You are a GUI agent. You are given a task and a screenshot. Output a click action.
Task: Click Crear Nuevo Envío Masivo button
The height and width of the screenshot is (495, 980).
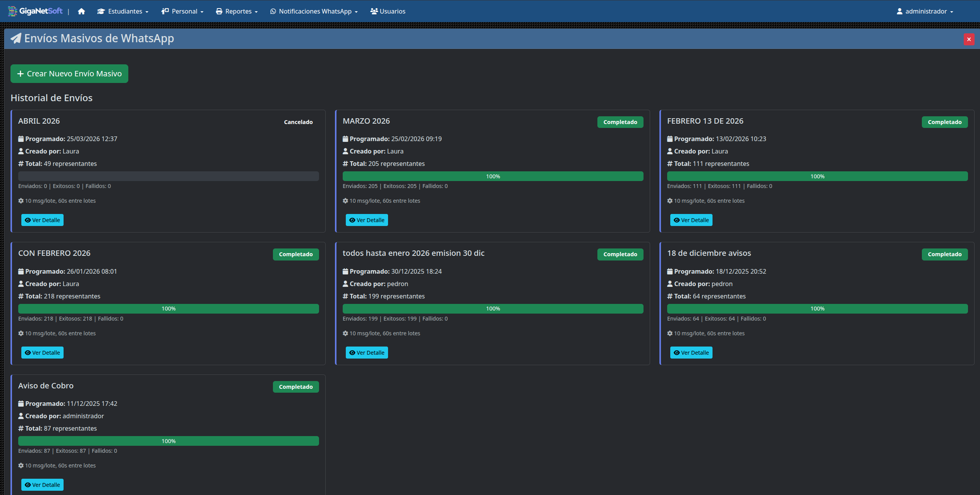69,74
